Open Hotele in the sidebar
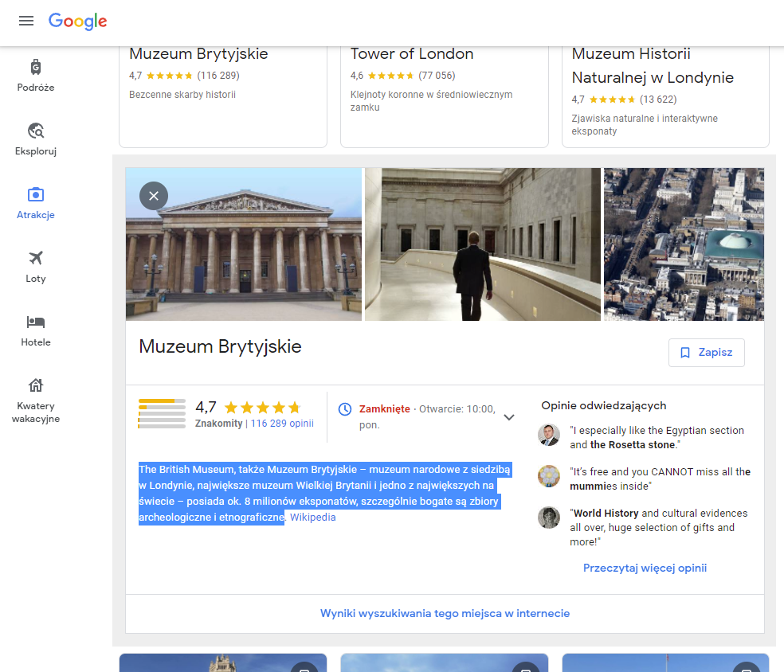This screenshot has height=672, width=784. (x=36, y=330)
